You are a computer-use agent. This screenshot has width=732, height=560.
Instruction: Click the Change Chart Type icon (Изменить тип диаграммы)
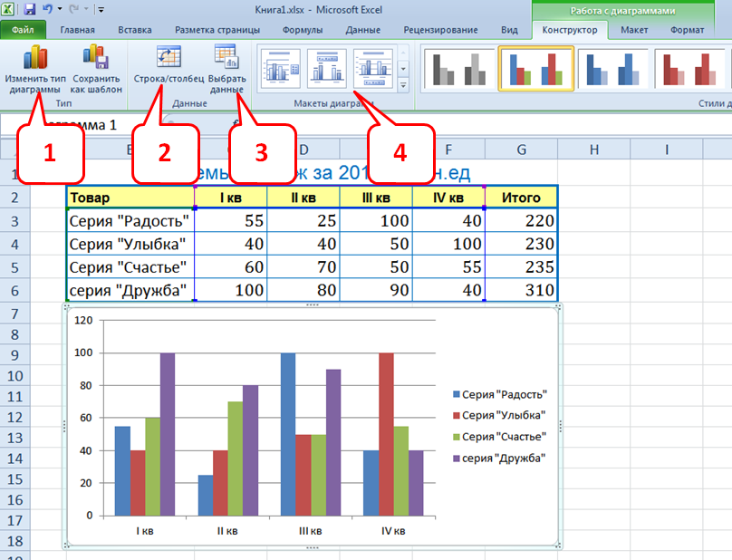35,60
